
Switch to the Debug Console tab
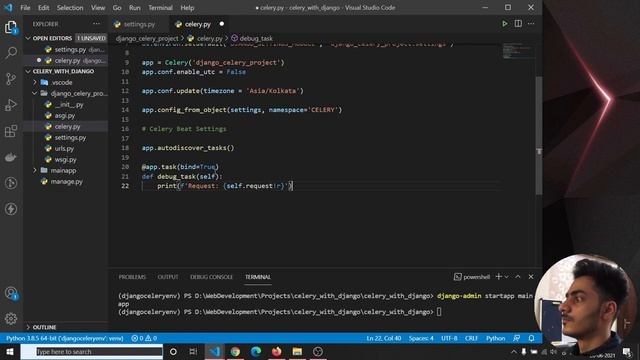pyautogui.click(x=211, y=277)
